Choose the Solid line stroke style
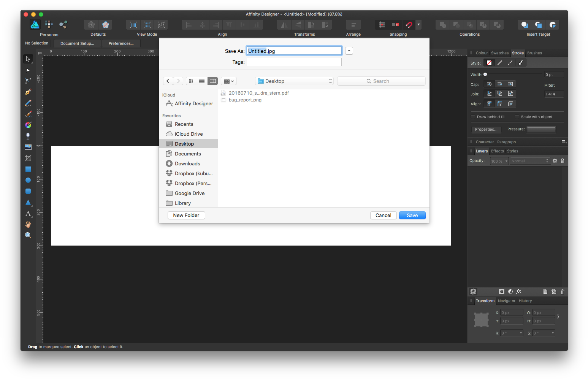Screen dimensions: 588x379 (500, 63)
